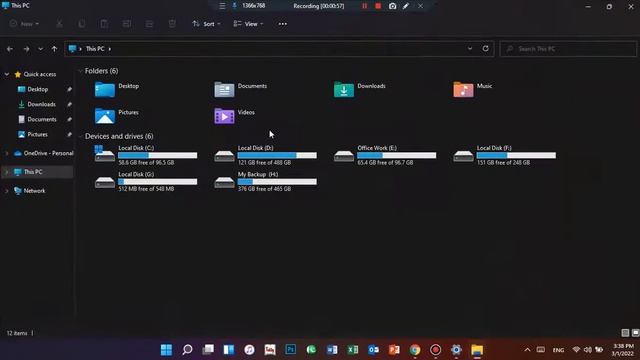This screenshot has width=640, height=360.
Task: Go back with the left arrow
Action: click(10, 49)
